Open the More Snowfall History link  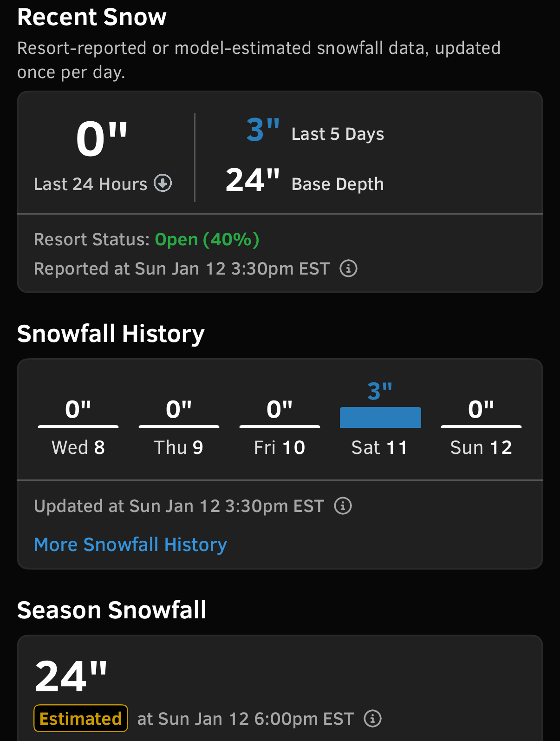[x=130, y=544]
